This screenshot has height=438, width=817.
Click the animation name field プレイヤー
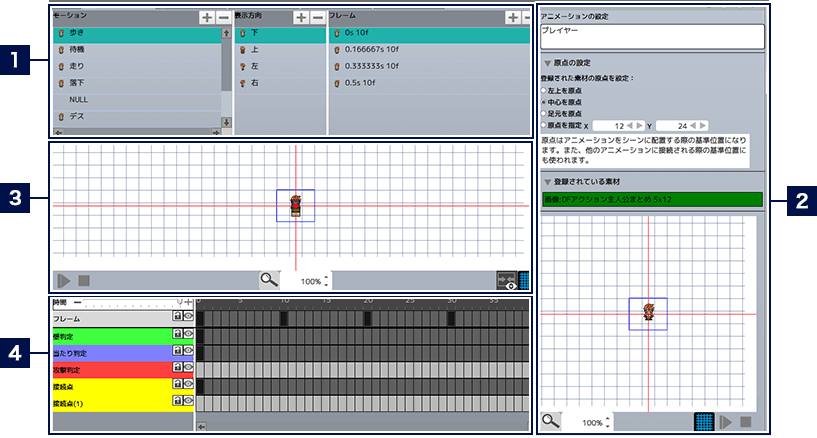(651, 35)
